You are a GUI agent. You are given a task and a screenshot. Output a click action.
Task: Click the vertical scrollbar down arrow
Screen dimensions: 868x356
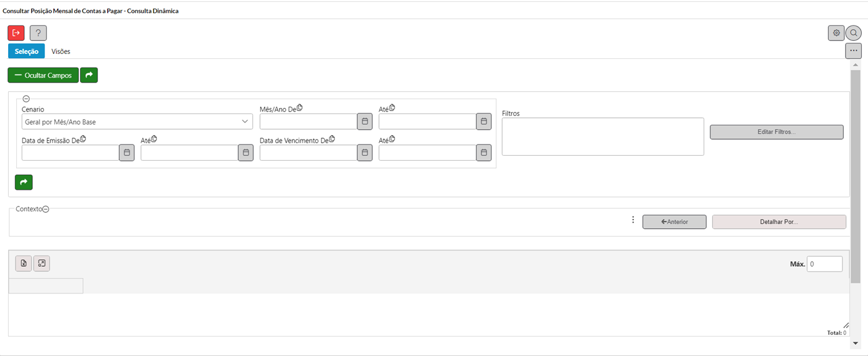point(856,342)
